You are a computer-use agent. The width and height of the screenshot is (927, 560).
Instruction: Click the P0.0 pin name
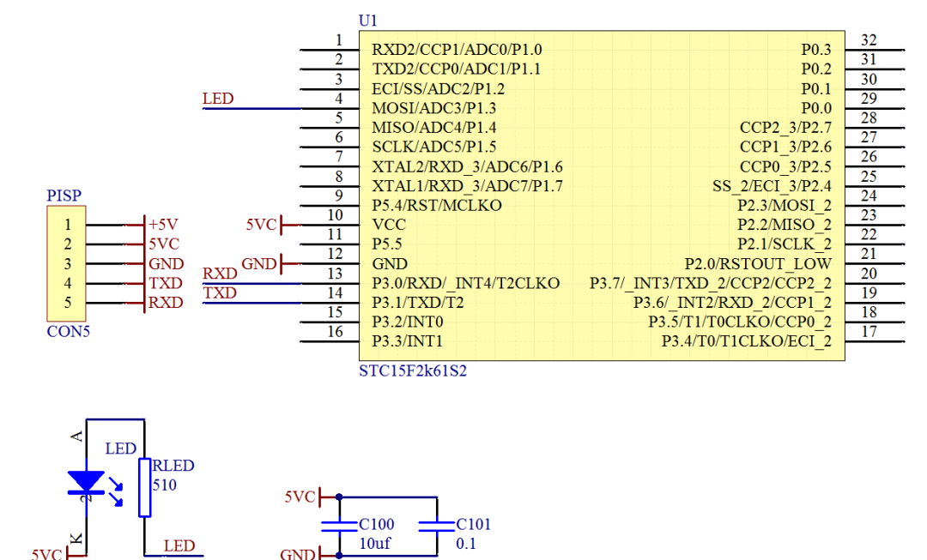pos(816,108)
